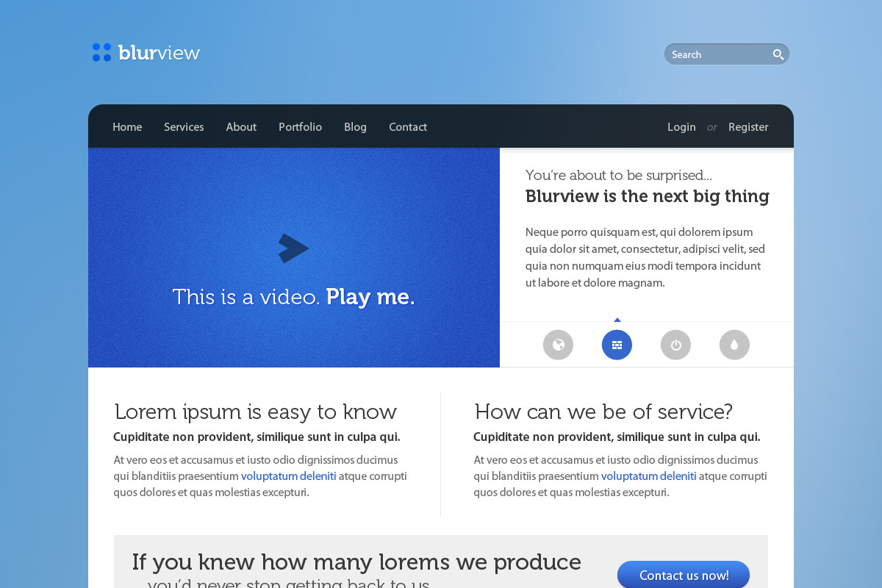Viewport: 882px width, 588px height.
Task: Click the blurview logo
Action: [146, 52]
